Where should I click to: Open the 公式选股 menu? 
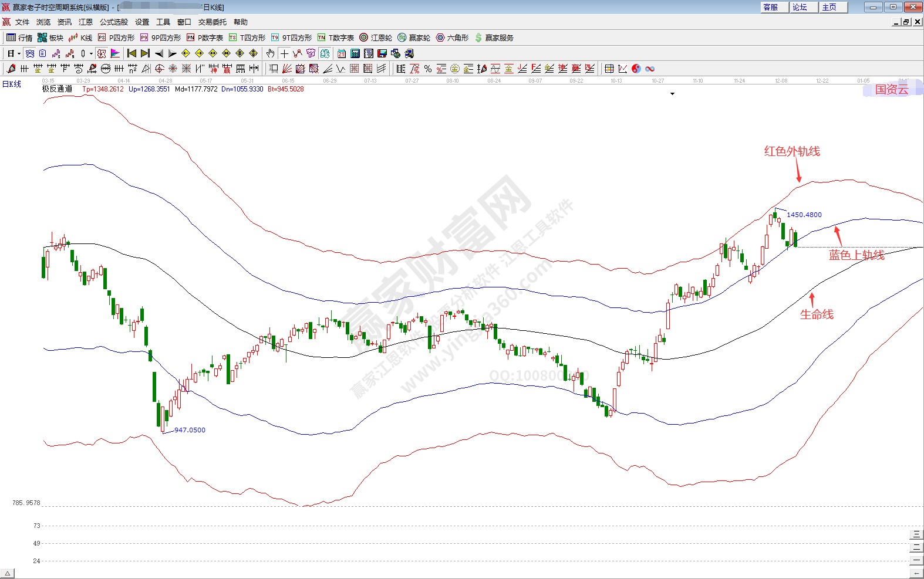click(x=113, y=22)
